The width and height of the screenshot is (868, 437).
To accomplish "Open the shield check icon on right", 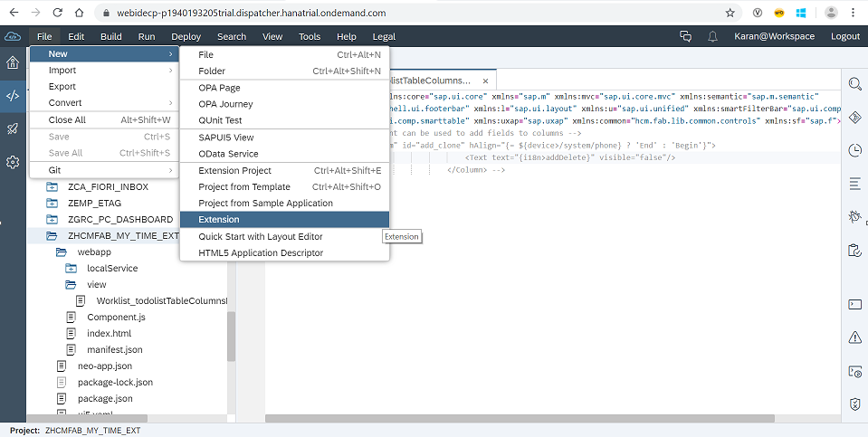I will [854, 404].
